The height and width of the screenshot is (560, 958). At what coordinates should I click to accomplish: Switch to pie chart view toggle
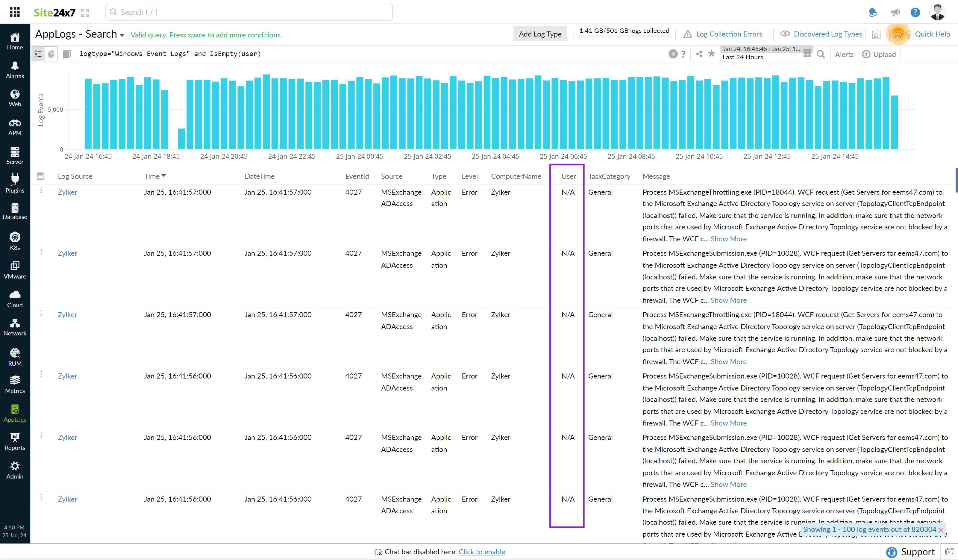point(51,54)
